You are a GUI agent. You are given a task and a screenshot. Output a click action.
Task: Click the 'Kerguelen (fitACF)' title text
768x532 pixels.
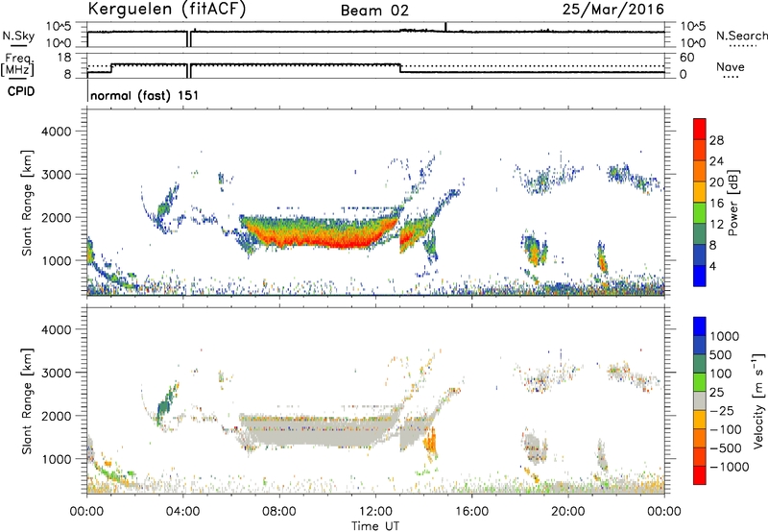coord(166,10)
